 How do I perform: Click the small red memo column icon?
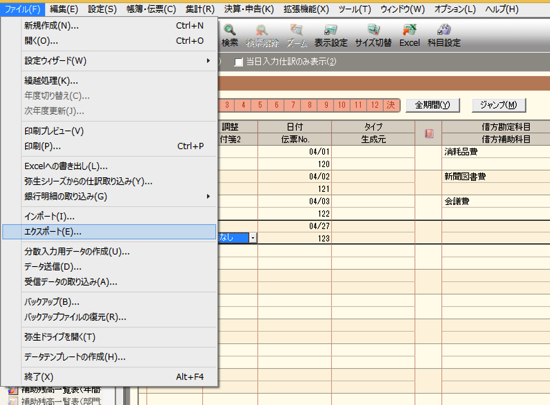[429, 133]
